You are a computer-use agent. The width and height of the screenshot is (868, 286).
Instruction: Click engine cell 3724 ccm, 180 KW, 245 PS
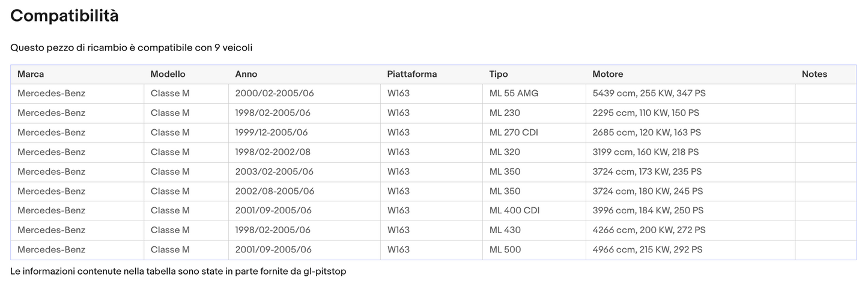tap(648, 192)
